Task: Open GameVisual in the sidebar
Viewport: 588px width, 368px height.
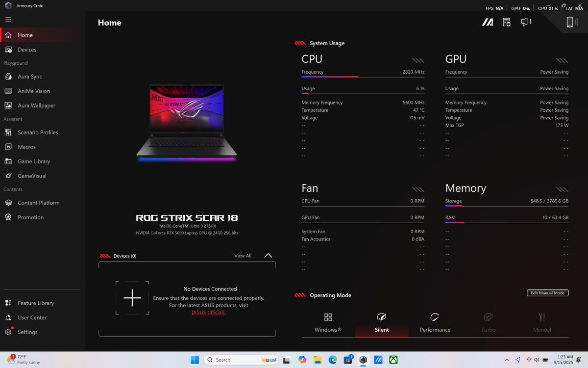Action: pos(32,176)
